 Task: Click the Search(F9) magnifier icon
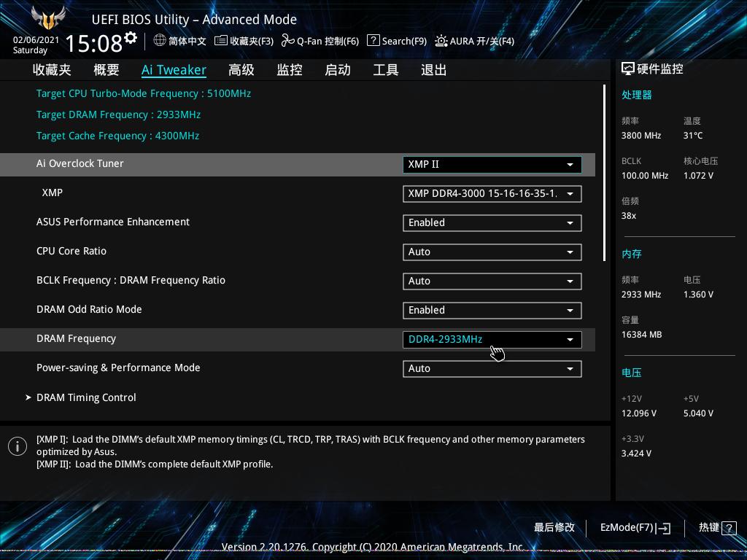pyautogui.click(x=374, y=42)
